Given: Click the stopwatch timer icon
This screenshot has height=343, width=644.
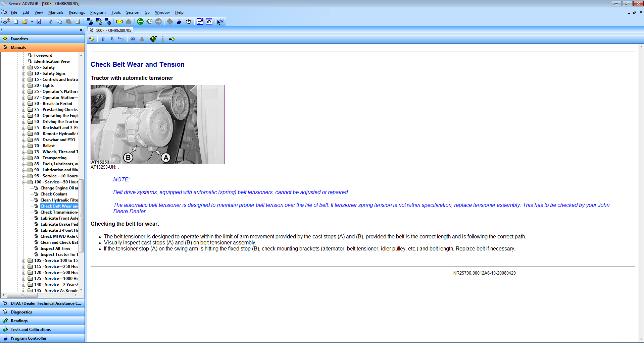Looking at the screenshot, I should pyautogui.click(x=188, y=21).
